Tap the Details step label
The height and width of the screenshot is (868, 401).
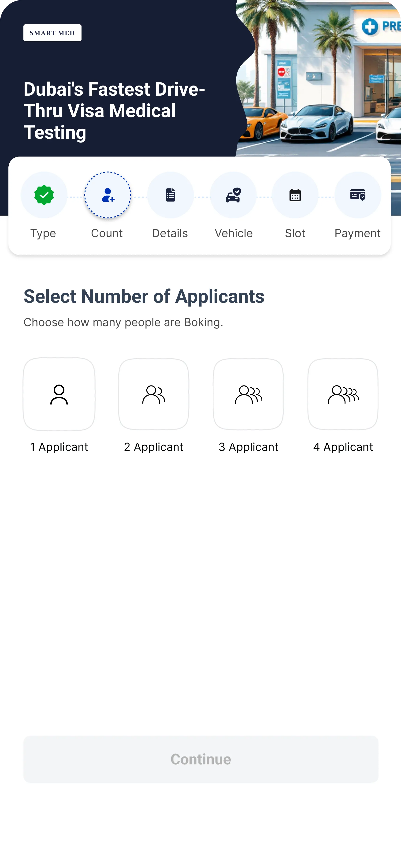tap(170, 233)
